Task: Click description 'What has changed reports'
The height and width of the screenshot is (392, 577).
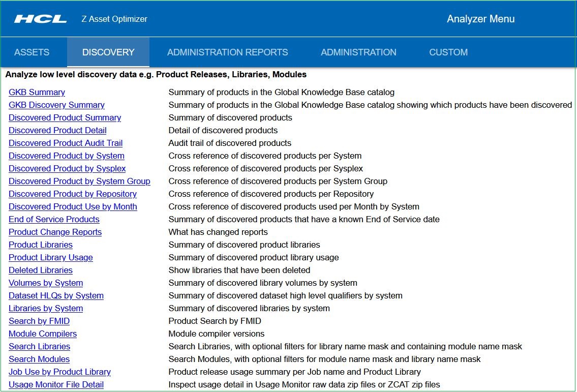Action: pos(218,232)
